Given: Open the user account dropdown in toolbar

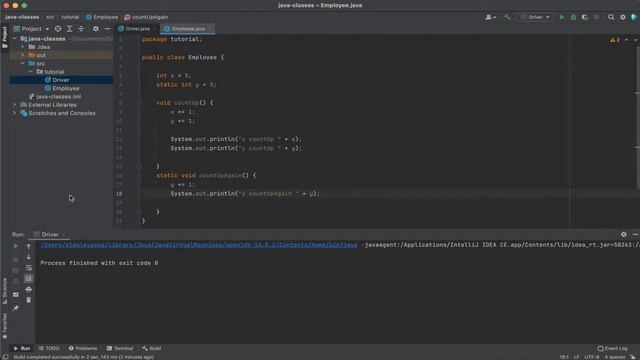Looking at the screenshot, I should [490, 17].
